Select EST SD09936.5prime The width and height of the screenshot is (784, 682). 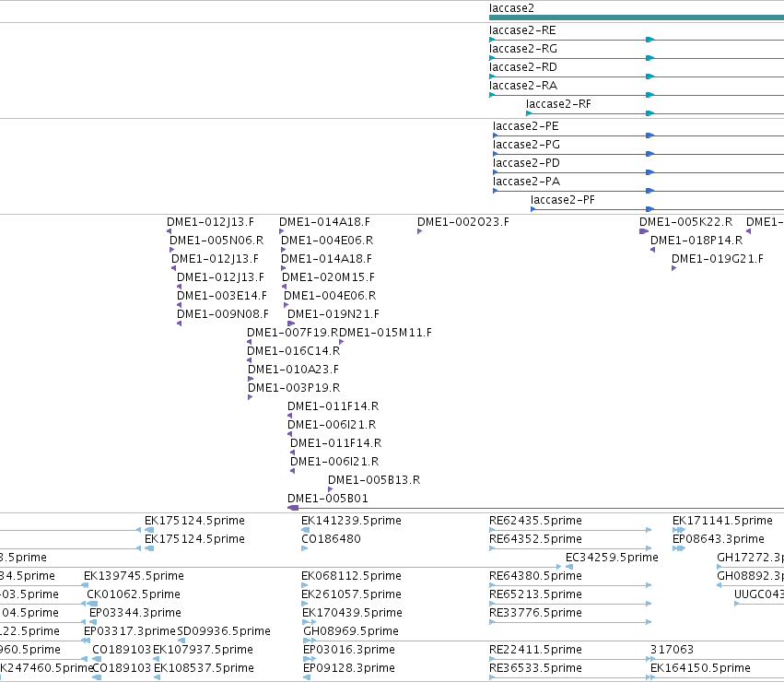click(181, 641)
